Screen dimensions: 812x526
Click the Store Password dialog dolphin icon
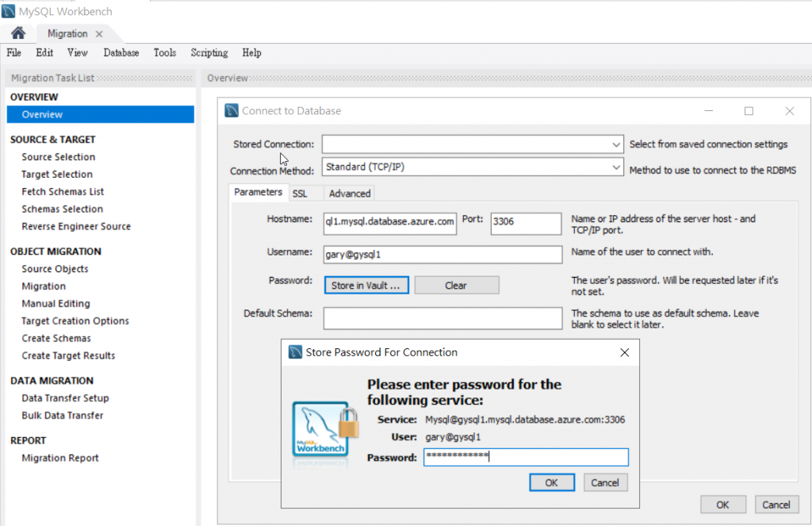[x=295, y=352]
